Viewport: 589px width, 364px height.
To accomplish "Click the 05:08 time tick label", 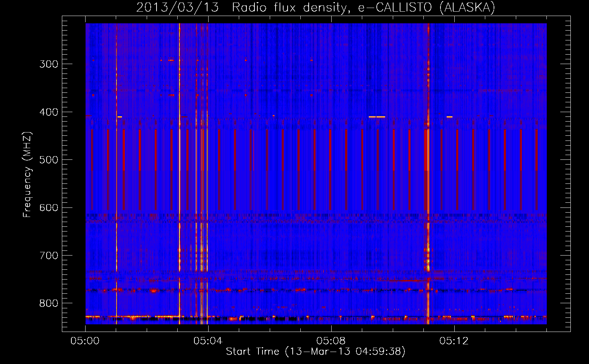I will point(331,341).
